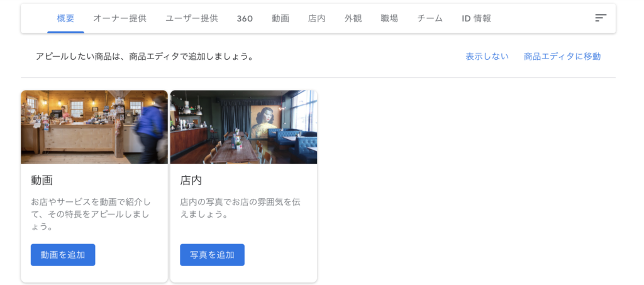644x285 pixels.
Task: Select the 外観 tab
Action: tap(353, 18)
